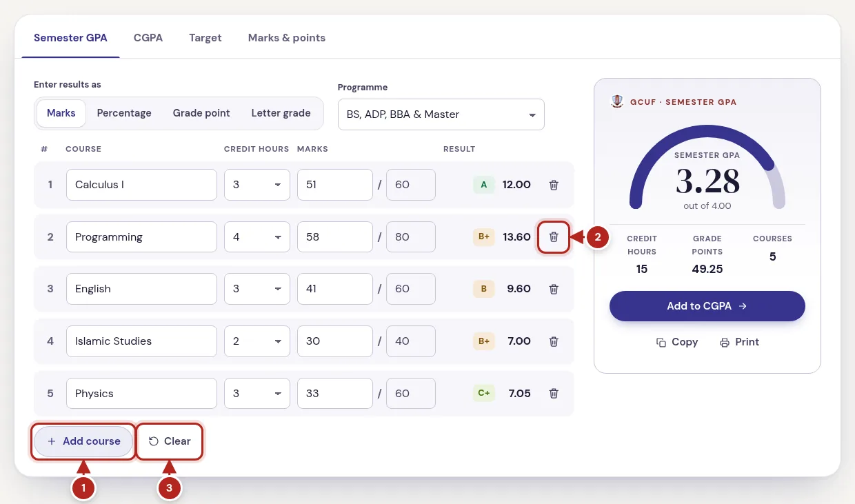Click the total marks field showing 40

coord(411,341)
